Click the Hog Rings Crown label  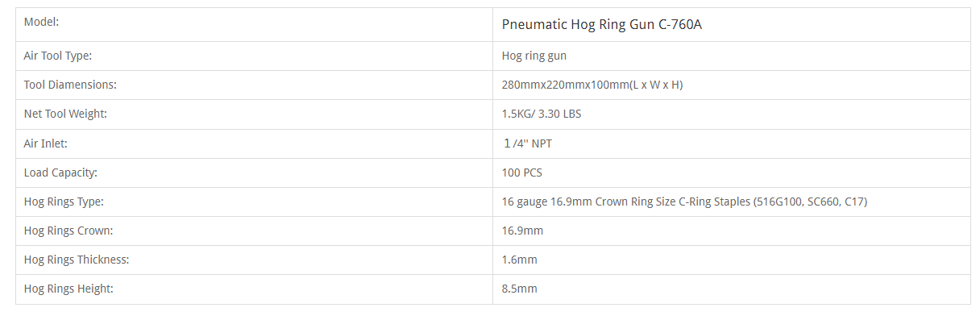pyautogui.click(x=69, y=231)
